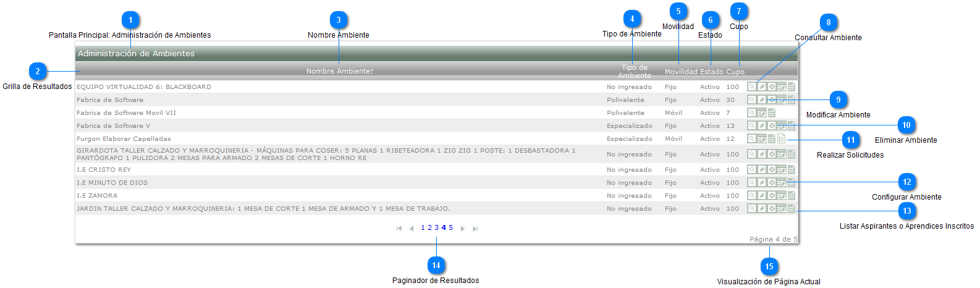Consult the Fabrica de Software (cupo 30) row
Viewport: 980px width, 288px height.
point(751,100)
